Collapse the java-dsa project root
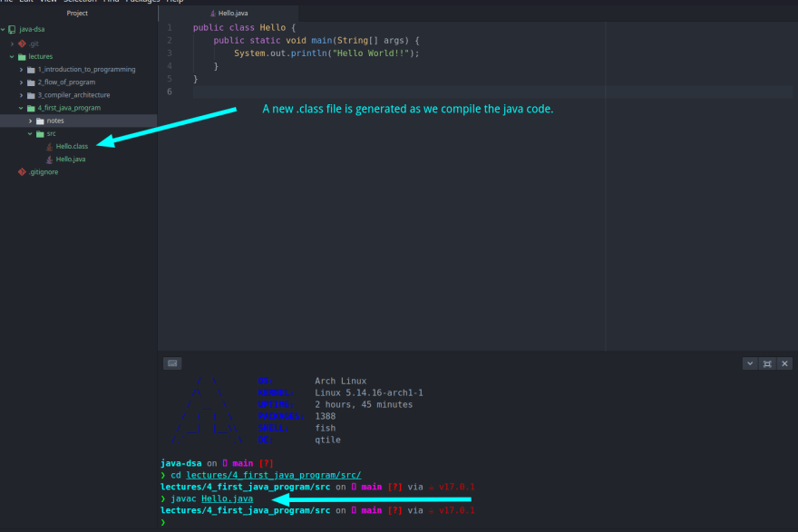Image resolution: width=798 pixels, height=532 pixels. pos(3,30)
